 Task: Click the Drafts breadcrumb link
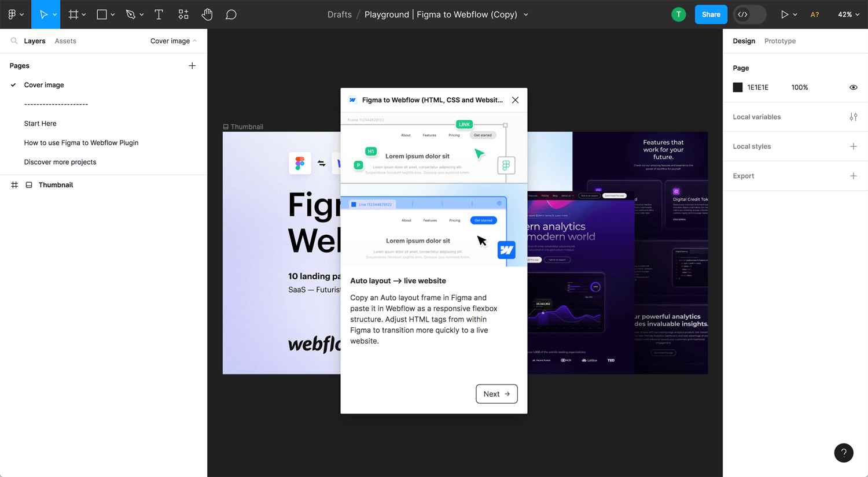(340, 14)
